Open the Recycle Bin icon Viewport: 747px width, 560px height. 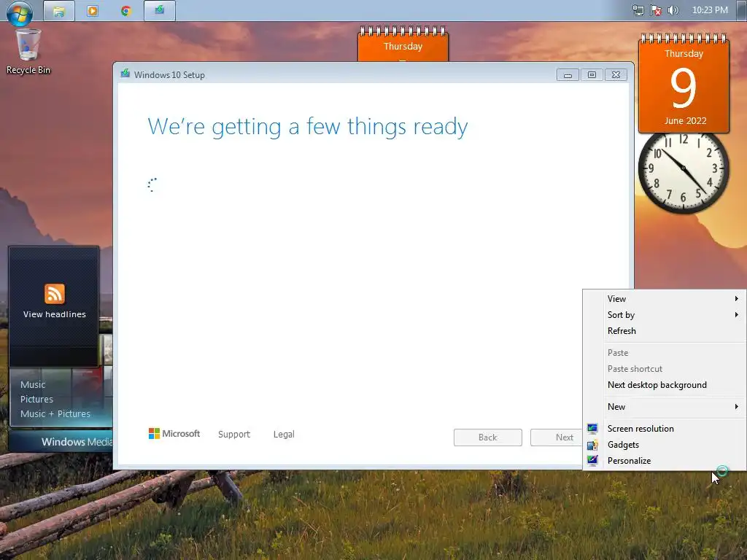coord(28,52)
